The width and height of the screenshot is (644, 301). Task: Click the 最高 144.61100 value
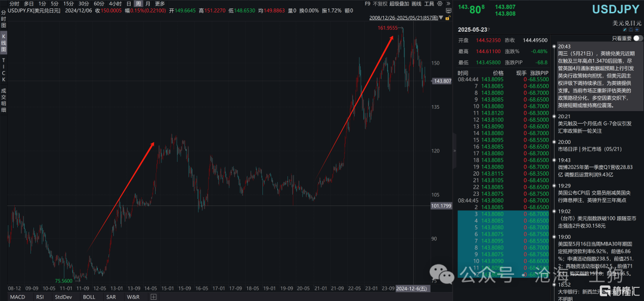pyautogui.click(x=488, y=51)
